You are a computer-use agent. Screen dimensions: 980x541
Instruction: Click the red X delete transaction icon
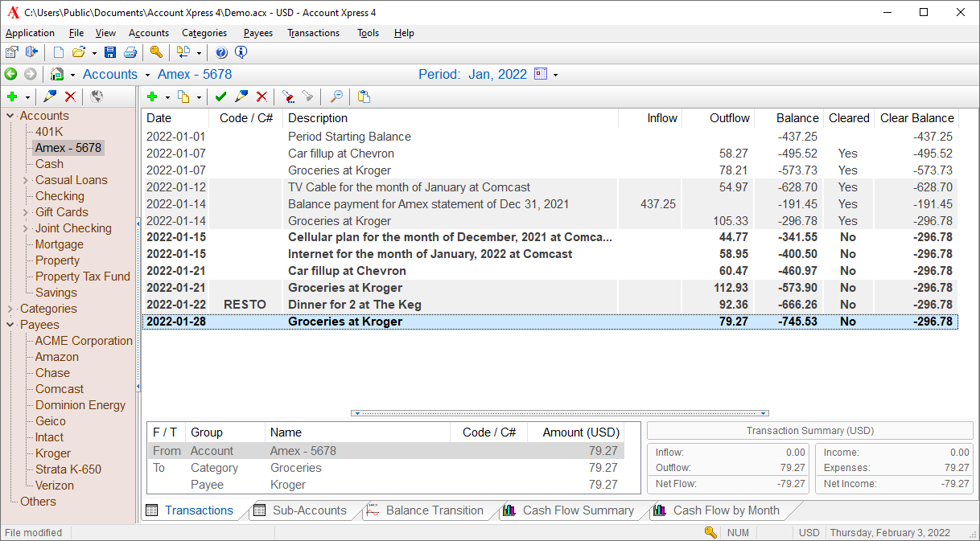click(x=261, y=96)
